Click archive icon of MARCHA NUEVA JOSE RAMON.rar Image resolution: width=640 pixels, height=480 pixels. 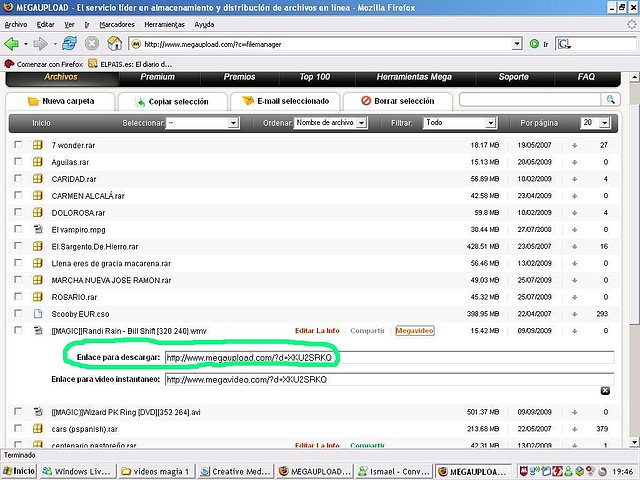pyautogui.click(x=38, y=280)
